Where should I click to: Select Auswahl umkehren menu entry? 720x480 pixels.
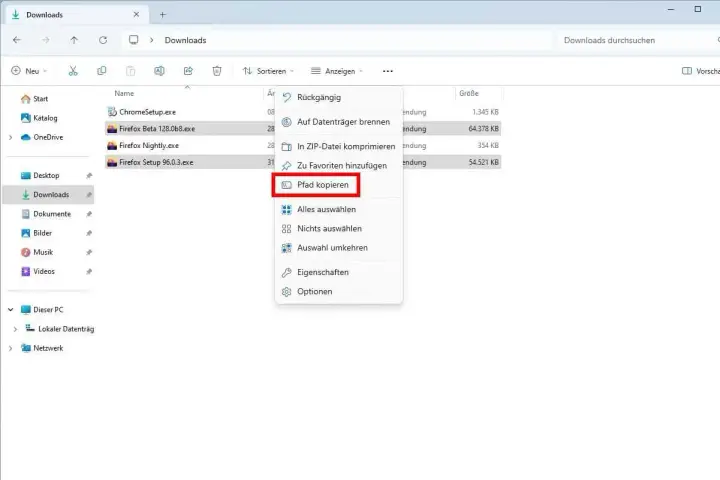click(x=338, y=248)
